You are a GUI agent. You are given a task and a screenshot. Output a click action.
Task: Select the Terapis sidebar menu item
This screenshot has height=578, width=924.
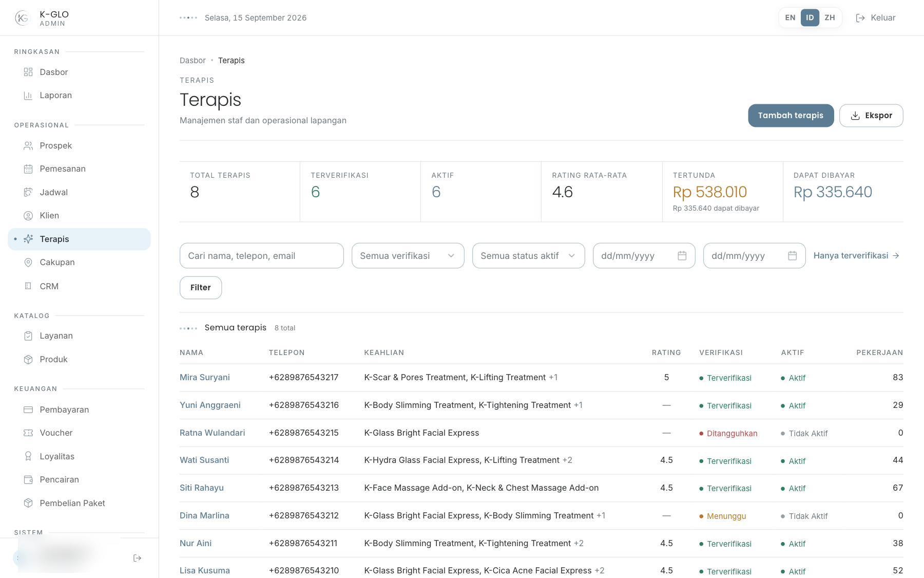(x=80, y=239)
